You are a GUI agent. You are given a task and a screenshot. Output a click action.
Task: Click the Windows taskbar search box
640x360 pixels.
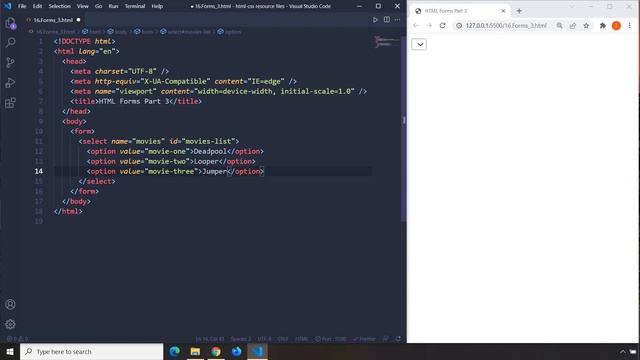(x=91, y=351)
